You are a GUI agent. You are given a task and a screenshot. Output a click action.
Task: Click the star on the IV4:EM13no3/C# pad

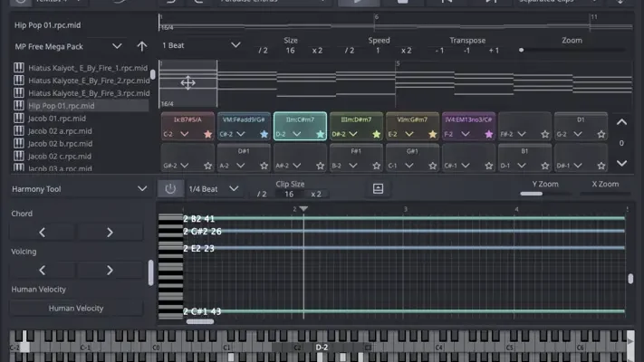[489, 134]
